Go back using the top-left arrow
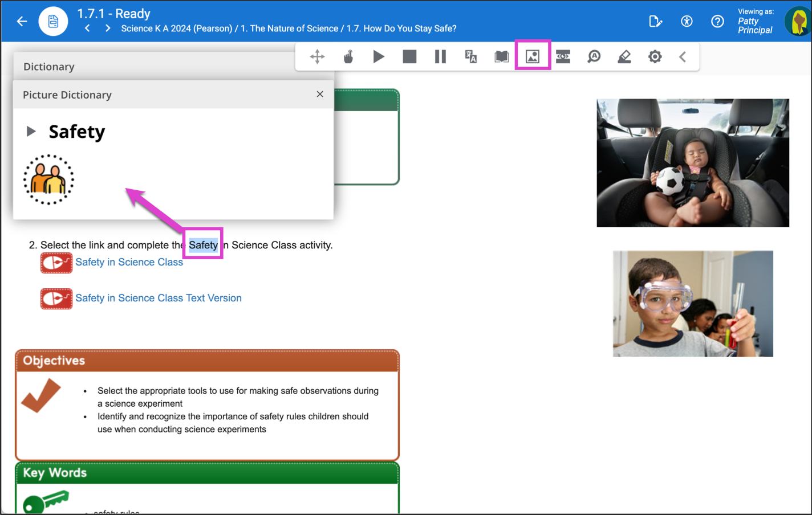 pyautogui.click(x=22, y=22)
